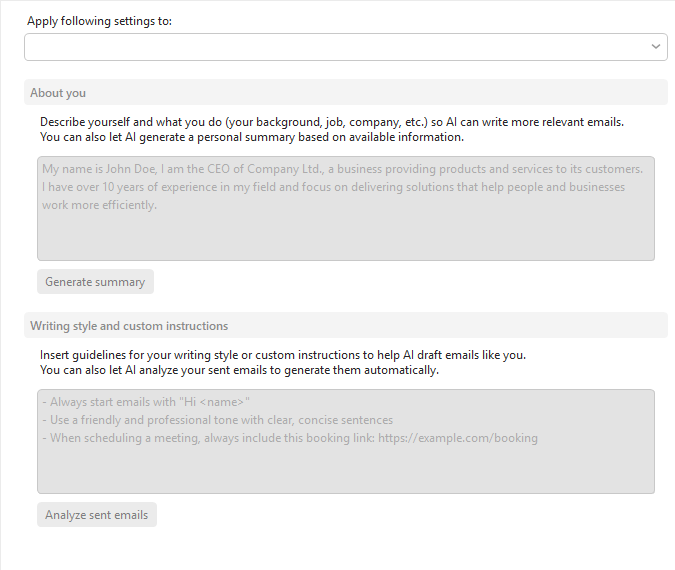
Task: Click the "About you" section header
Action: [x=346, y=93]
